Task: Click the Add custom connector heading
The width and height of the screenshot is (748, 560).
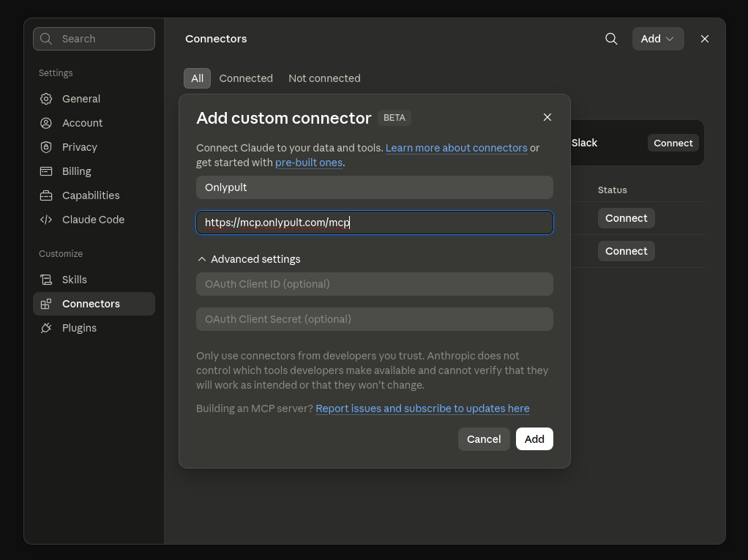Action: pyautogui.click(x=284, y=118)
